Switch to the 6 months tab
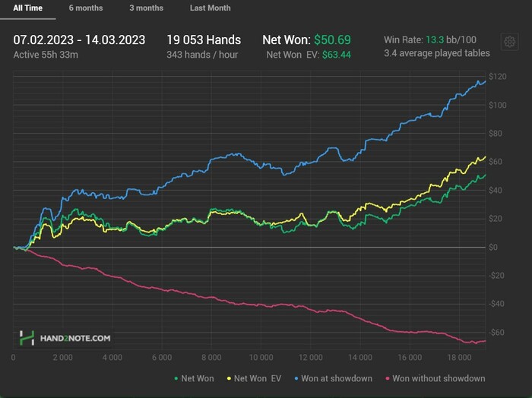This screenshot has width=532, height=398. click(86, 8)
